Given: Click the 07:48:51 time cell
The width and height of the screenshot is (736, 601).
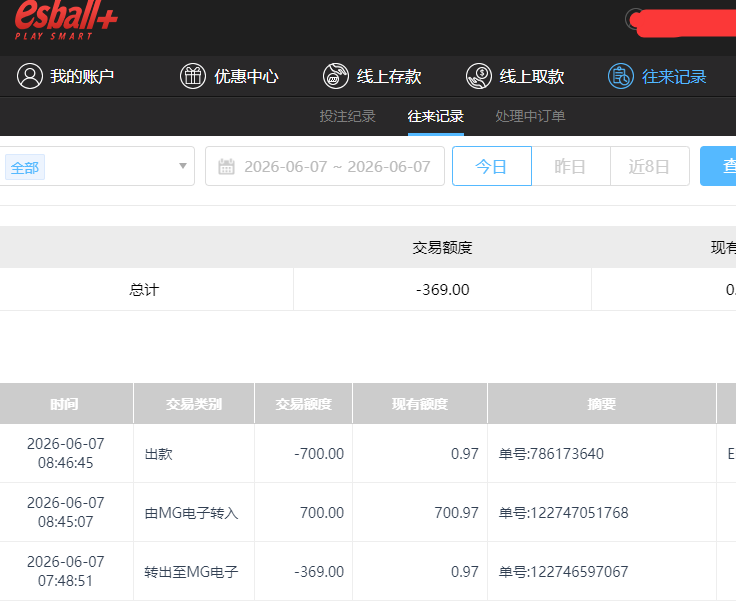Looking at the screenshot, I should pyautogui.click(x=66, y=571).
